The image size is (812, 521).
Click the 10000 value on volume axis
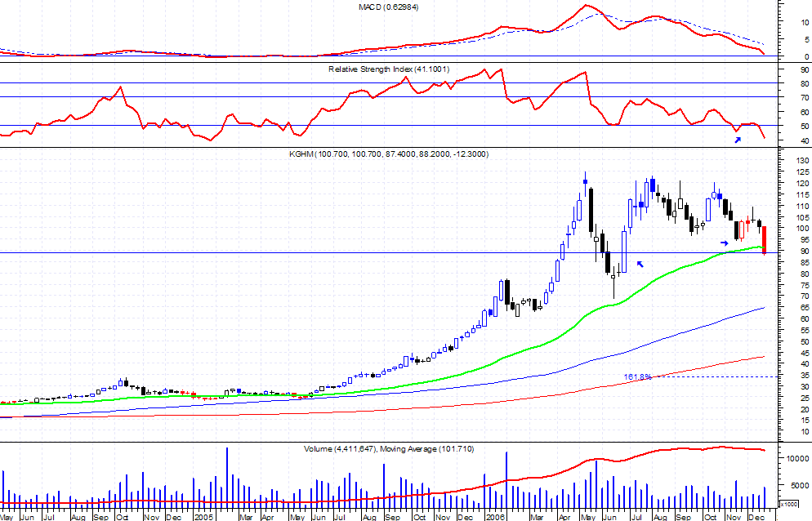click(x=797, y=459)
